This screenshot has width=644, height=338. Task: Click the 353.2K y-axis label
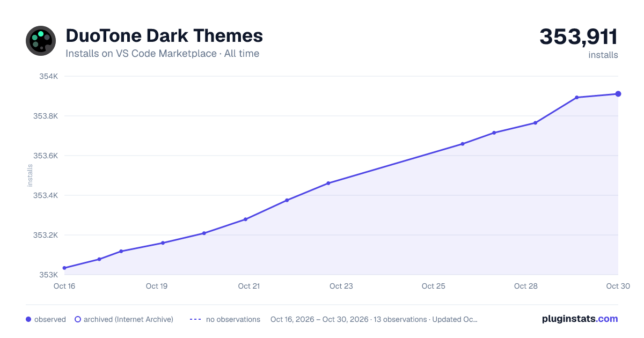pos(46,235)
